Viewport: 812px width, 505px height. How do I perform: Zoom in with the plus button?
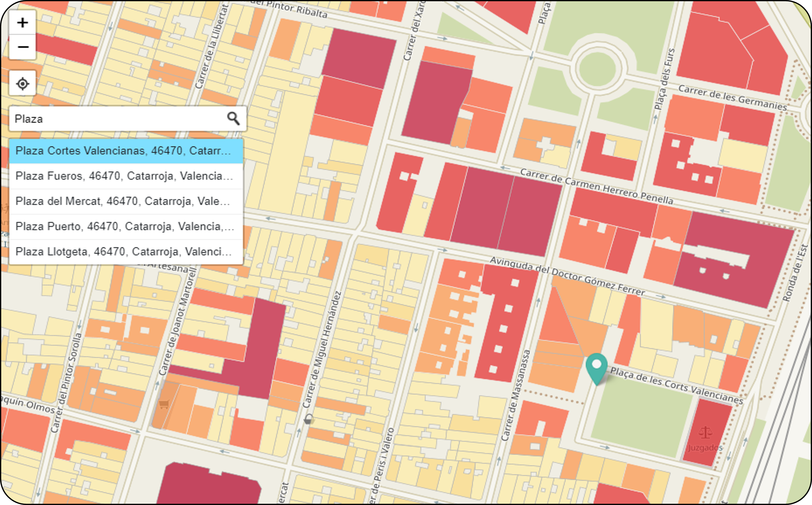pyautogui.click(x=22, y=23)
